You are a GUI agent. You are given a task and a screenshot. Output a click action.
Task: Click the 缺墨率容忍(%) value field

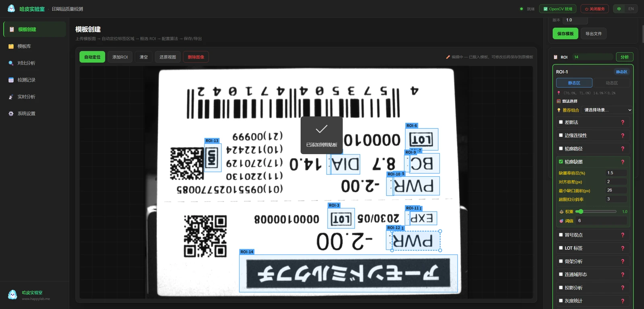tap(616, 173)
